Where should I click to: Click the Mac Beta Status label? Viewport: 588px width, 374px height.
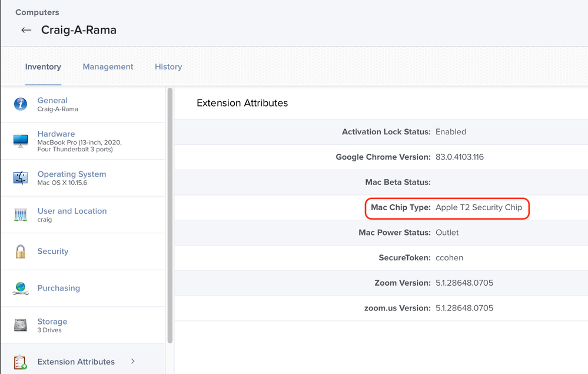point(398,182)
